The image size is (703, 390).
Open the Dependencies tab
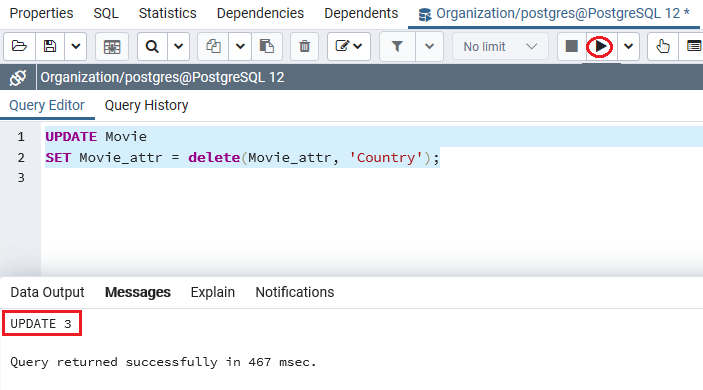click(x=260, y=13)
